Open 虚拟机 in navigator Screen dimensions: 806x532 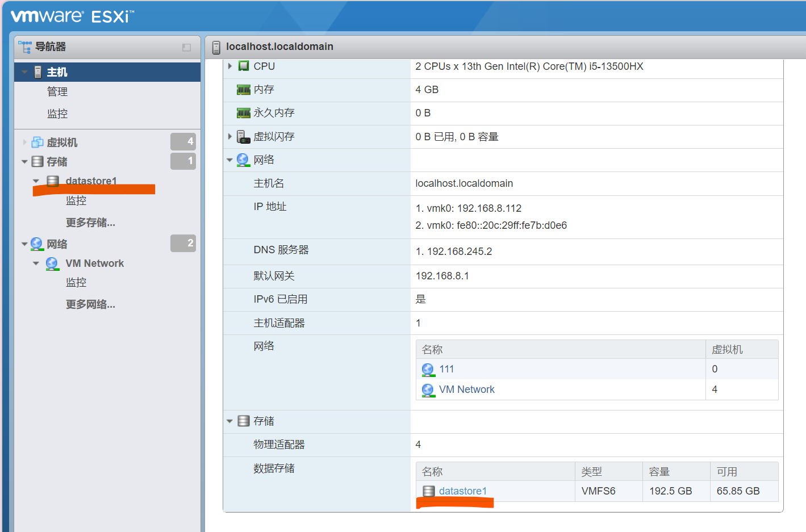62,142
